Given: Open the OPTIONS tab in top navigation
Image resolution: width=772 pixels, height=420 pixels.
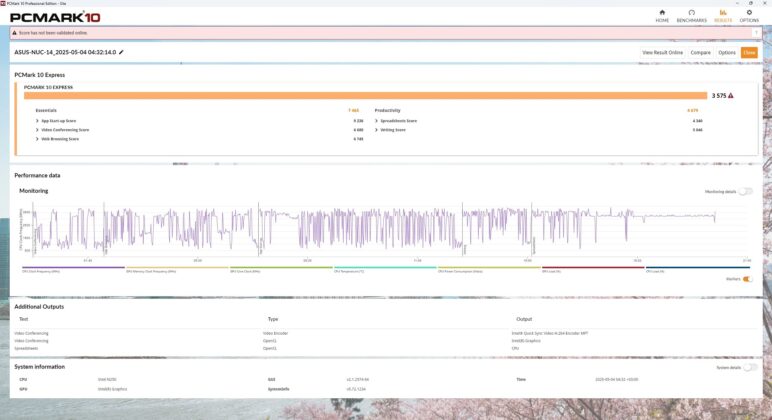Looking at the screenshot, I should (749, 16).
